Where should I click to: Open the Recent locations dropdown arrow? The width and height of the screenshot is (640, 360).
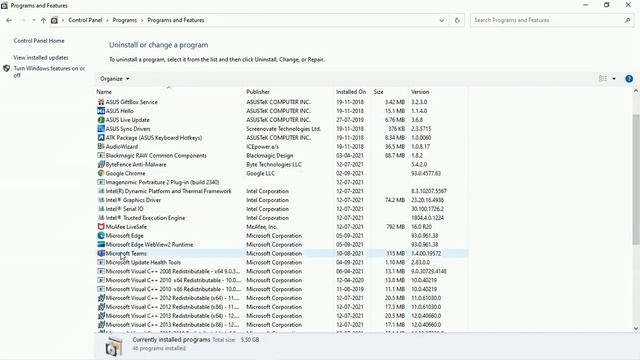(33, 20)
